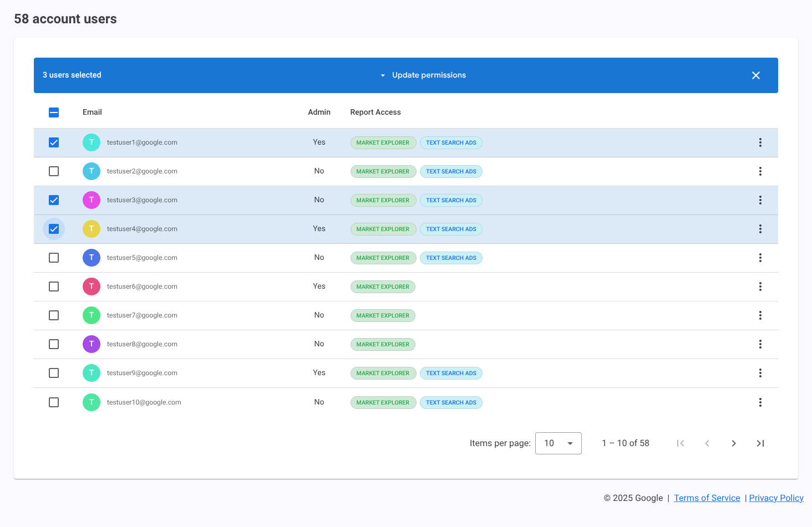812x527 pixels.
Task: Open the actions menu for testuser7@google.com
Action: tap(760, 315)
